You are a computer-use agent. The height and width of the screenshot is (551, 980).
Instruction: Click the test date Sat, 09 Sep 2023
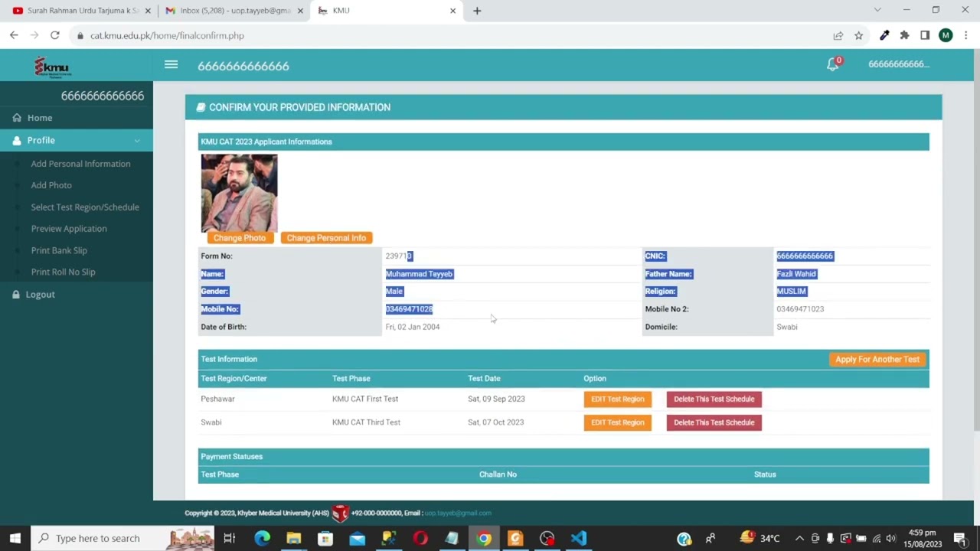click(496, 399)
